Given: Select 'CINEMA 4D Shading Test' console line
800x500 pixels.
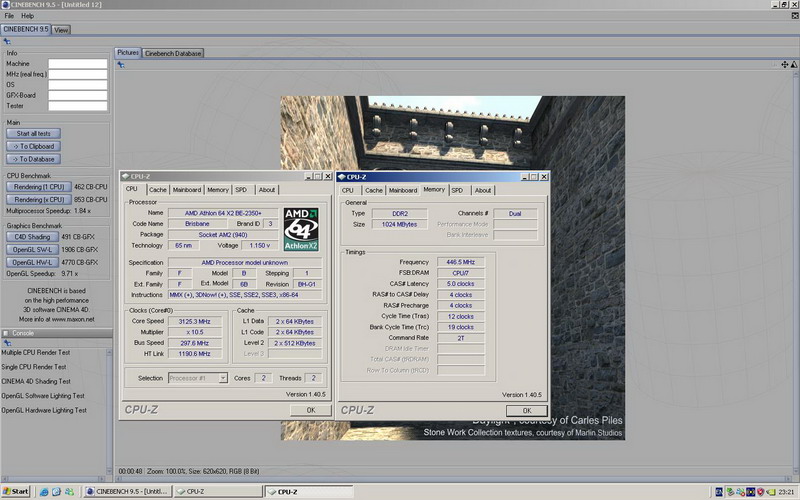Looking at the screenshot, I should 36,381.
